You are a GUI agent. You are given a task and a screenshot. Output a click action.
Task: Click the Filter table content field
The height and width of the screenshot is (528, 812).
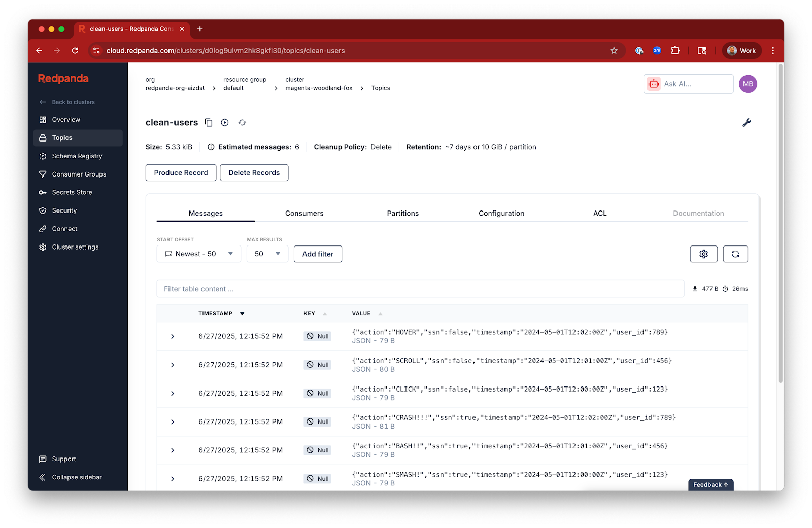point(420,289)
